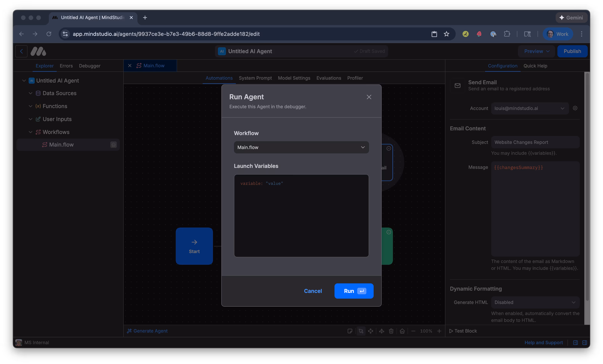Open the Workflow dropdown showing Main.flow
This screenshot has width=603, height=364.
[x=301, y=147]
